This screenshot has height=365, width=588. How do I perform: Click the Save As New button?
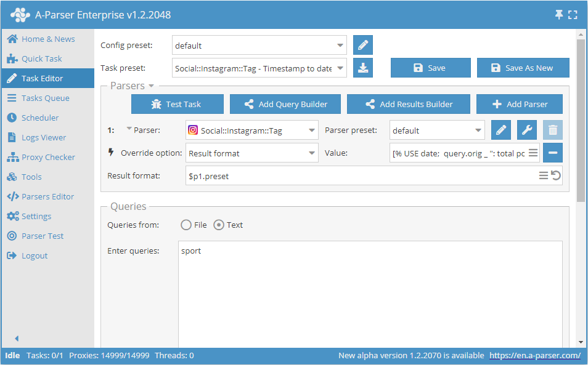tap(523, 68)
